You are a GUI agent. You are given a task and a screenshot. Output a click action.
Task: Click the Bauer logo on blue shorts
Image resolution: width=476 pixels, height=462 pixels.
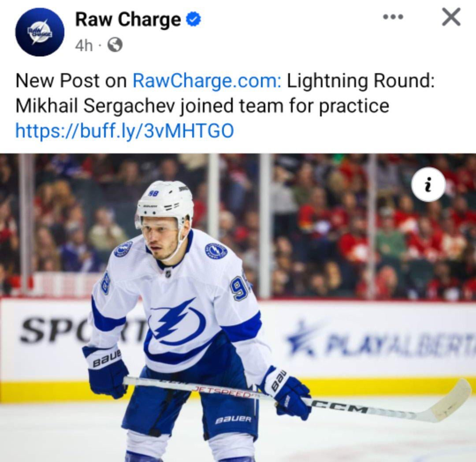pyautogui.click(x=234, y=420)
